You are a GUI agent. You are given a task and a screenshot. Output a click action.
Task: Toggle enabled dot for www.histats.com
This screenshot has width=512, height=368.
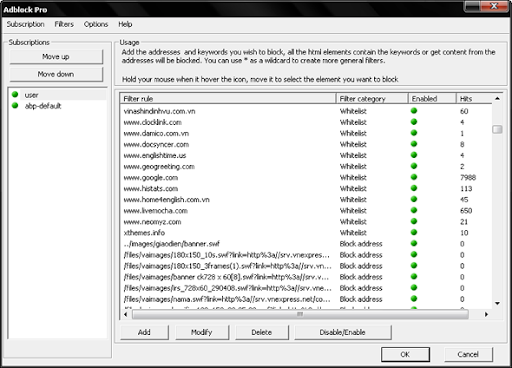[414, 188]
